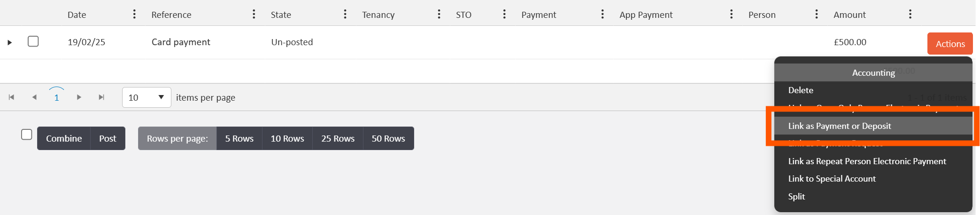Tick the Card payment row checkbox
This screenshot has width=980, height=215.
33,41
